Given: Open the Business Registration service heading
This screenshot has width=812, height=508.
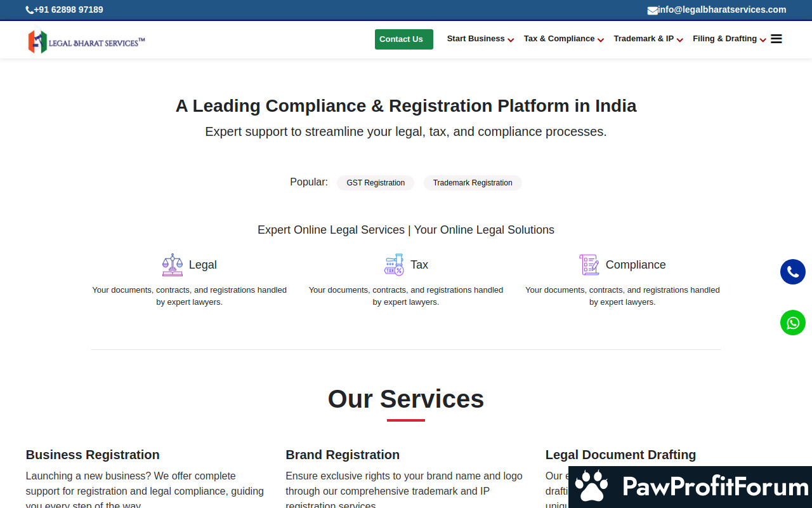Looking at the screenshot, I should click(x=93, y=455).
